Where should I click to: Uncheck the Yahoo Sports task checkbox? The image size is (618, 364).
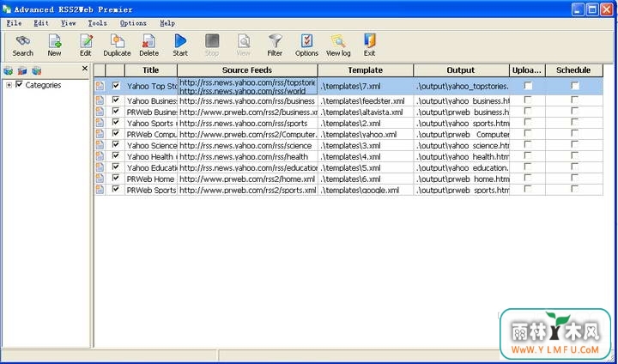[x=116, y=123]
